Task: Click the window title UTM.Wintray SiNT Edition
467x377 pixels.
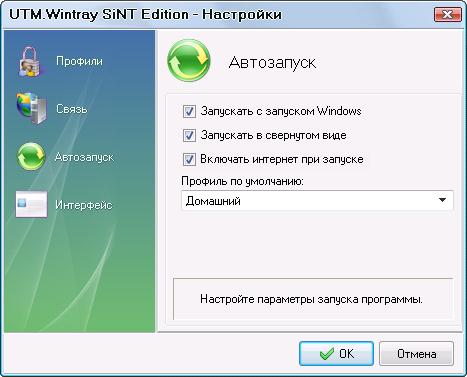Action: pos(99,15)
